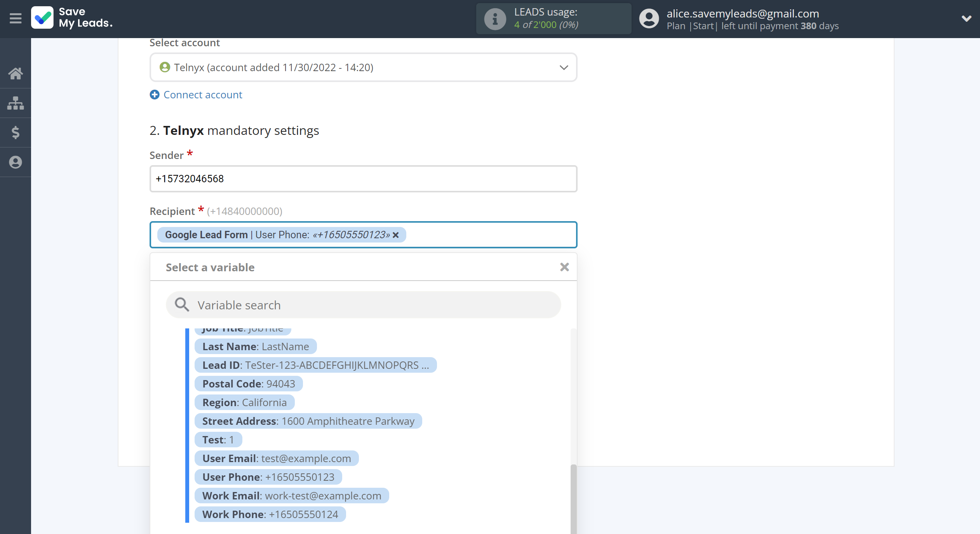980x534 pixels.
Task: Select the Work Phone variable
Action: pyautogui.click(x=270, y=515)
